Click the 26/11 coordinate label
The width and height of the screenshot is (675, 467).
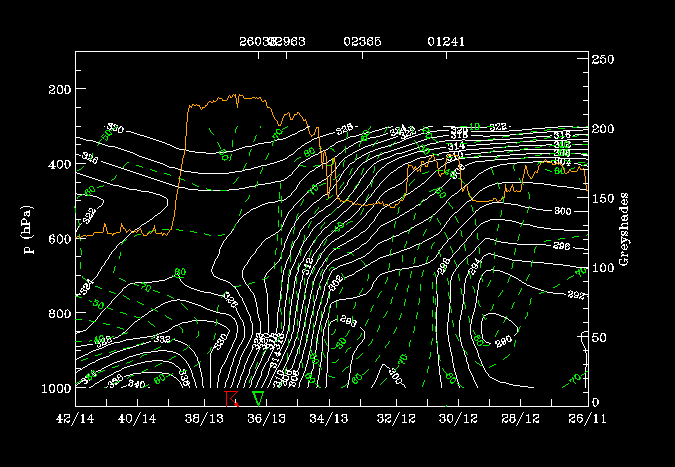[581, 417]
